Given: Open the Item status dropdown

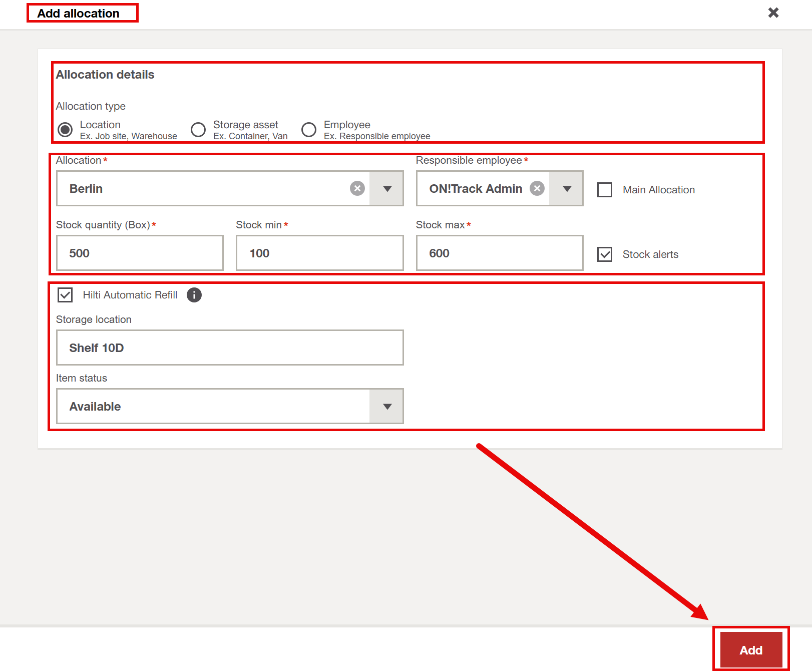Looking at the screenshot, I should point(387,407).
